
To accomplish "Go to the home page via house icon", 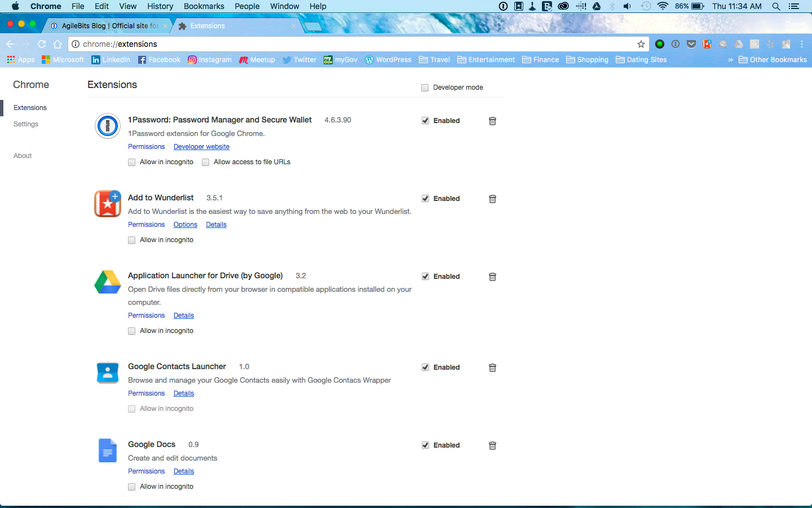I will 58,44.
